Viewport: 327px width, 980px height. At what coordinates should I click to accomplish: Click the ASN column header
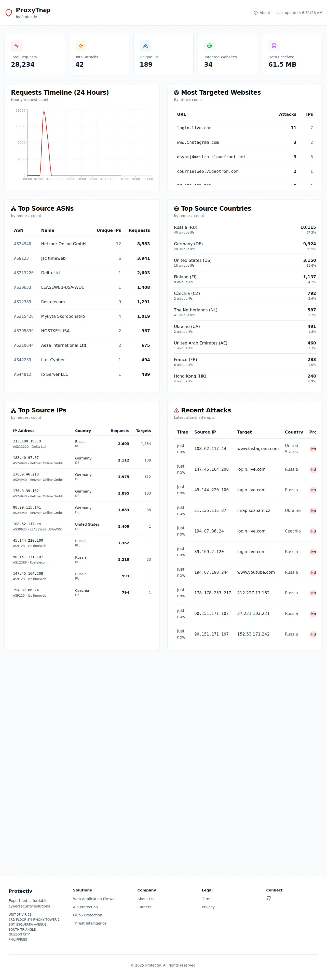pos(19,230)
